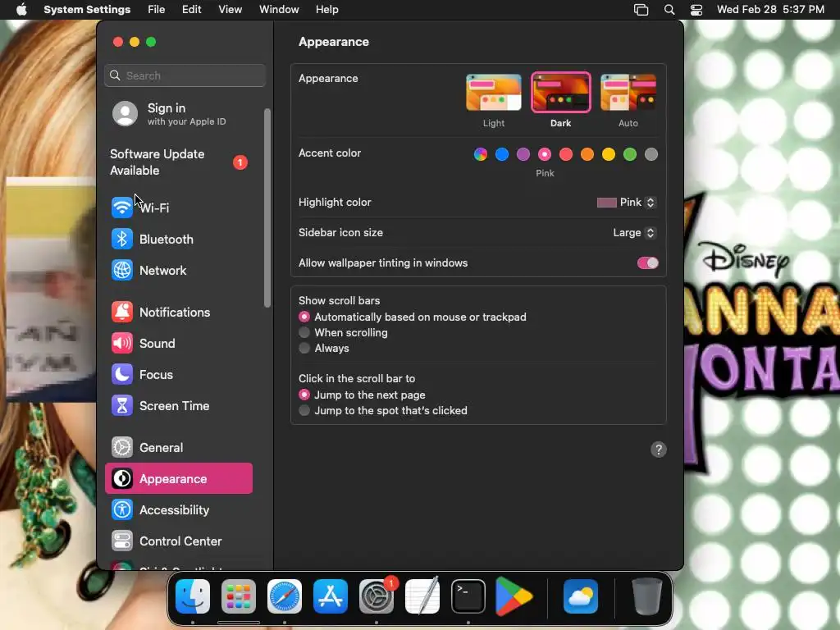The image size is (840, 630).
Task: Choose the purple accent color
Action: (523, 154)
